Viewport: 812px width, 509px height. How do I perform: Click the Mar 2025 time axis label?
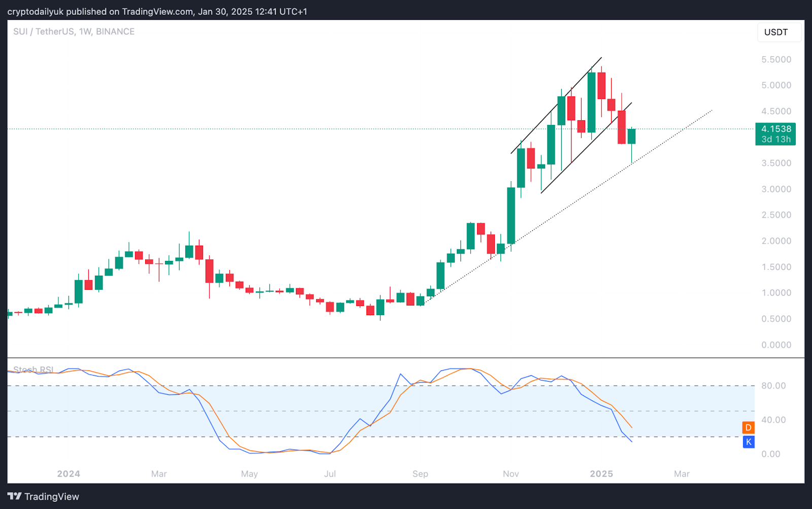click(x=682, y=473)
